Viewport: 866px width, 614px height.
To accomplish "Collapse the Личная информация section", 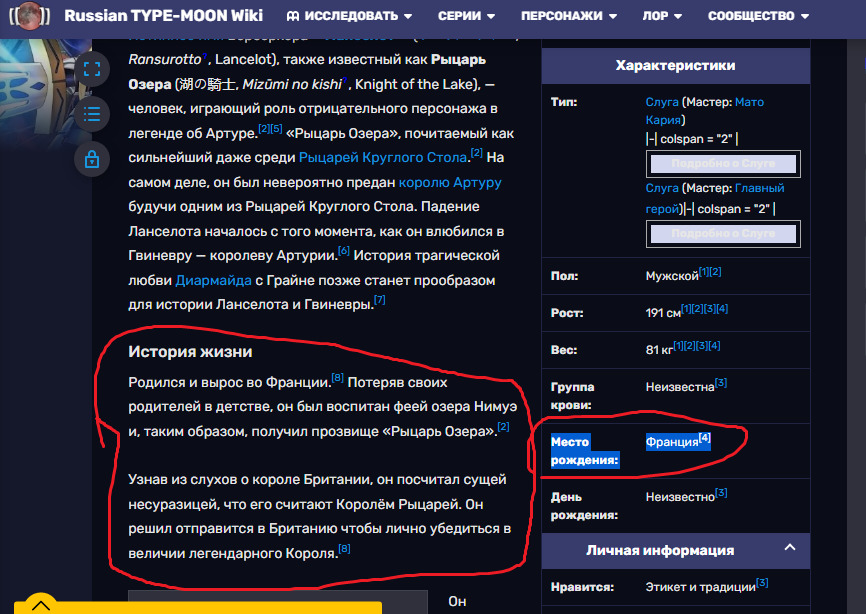I will click(790, 549).
